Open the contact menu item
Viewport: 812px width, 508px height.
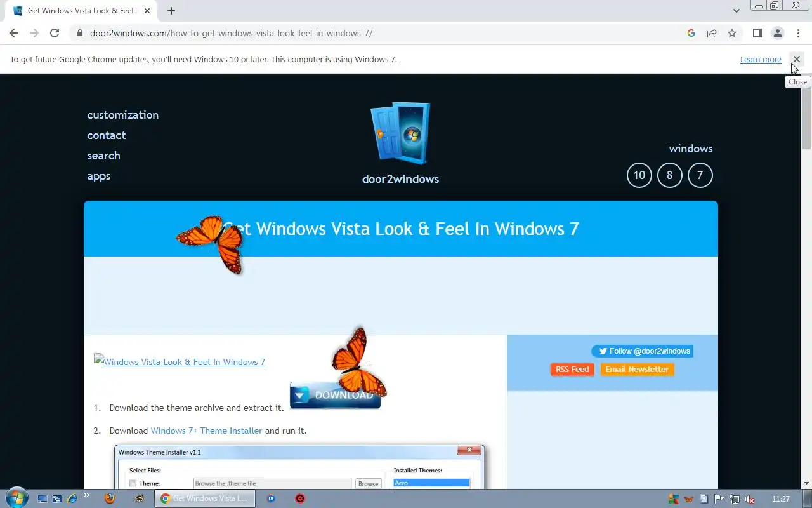click(x=106, y=135)
